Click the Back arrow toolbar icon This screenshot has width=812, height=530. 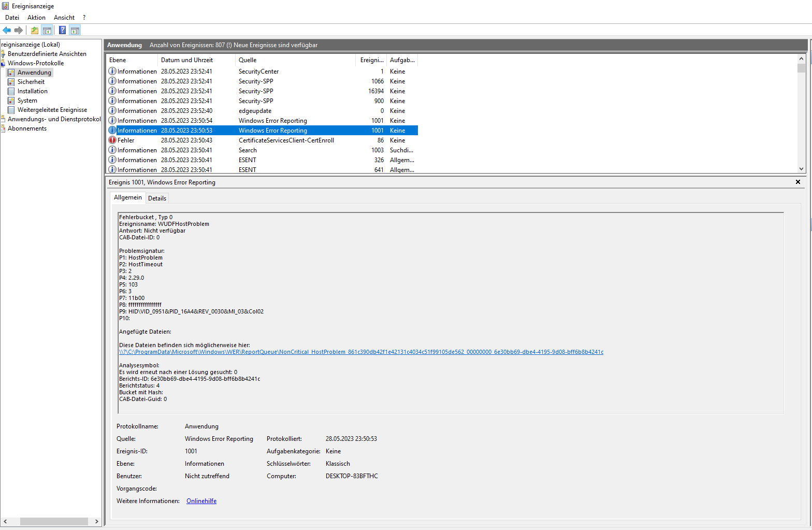click(x=7, y=30)
